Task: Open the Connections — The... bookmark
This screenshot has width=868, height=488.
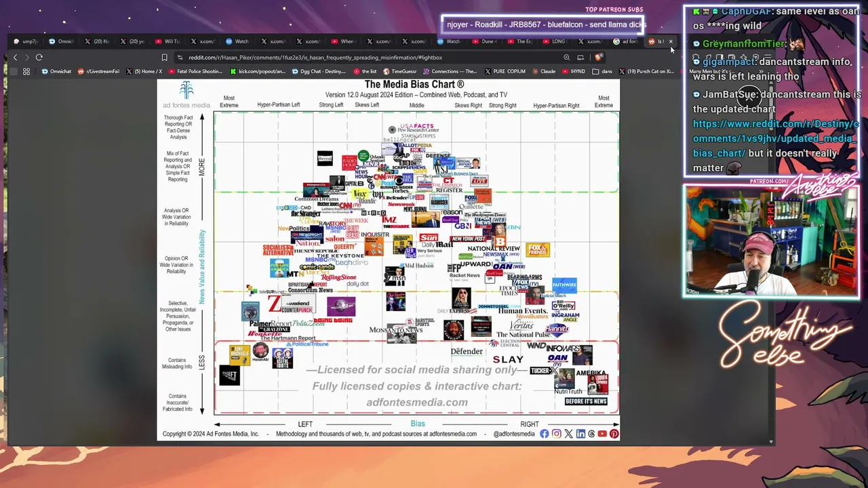Action: click(450, 71)
